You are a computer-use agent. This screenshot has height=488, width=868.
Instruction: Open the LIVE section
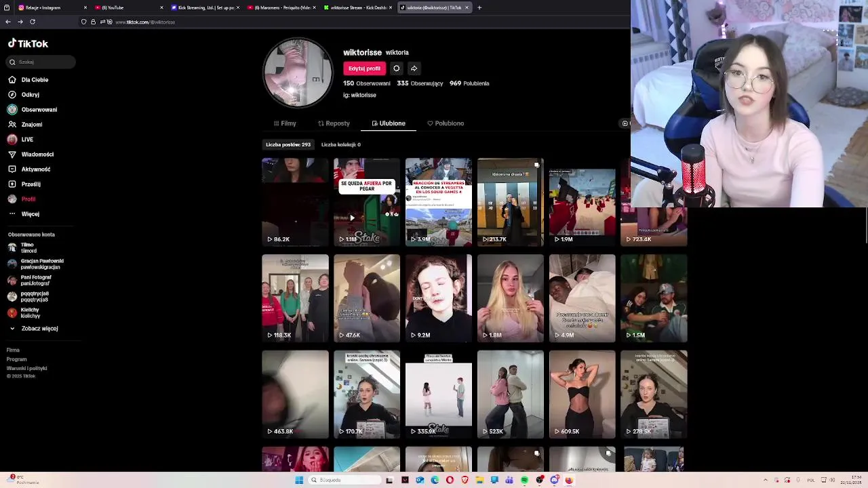click(x=20, y=140)
